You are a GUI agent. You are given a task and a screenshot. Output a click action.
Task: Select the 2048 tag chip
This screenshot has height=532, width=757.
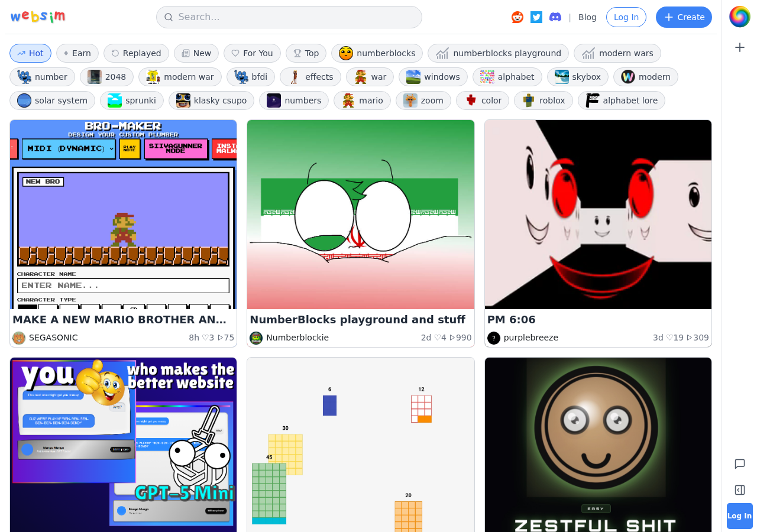point(106,77)
